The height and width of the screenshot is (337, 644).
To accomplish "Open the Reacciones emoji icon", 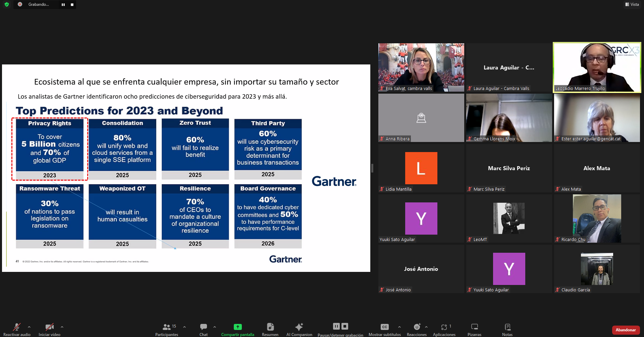I will point(417,327).
